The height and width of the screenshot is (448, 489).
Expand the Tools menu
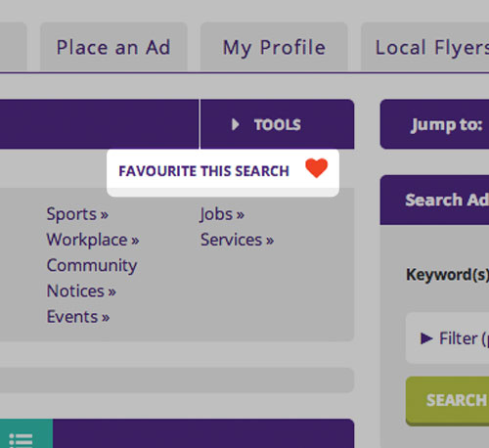278,124
